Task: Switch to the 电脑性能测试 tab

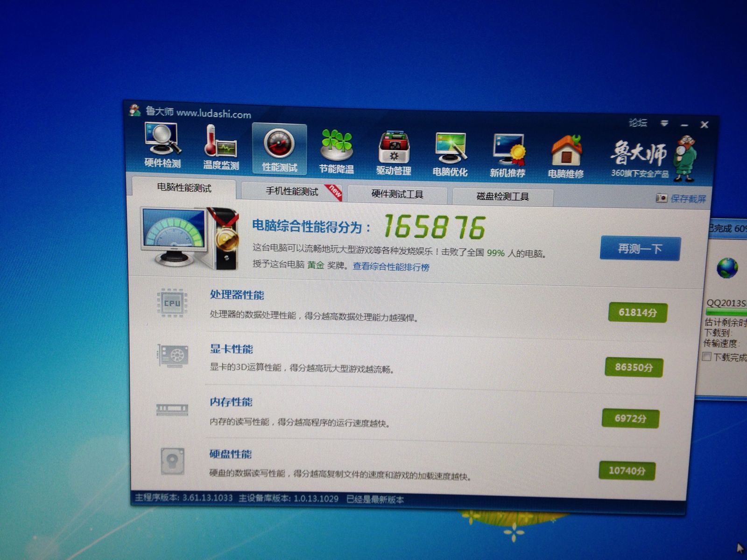Action: 184,188
